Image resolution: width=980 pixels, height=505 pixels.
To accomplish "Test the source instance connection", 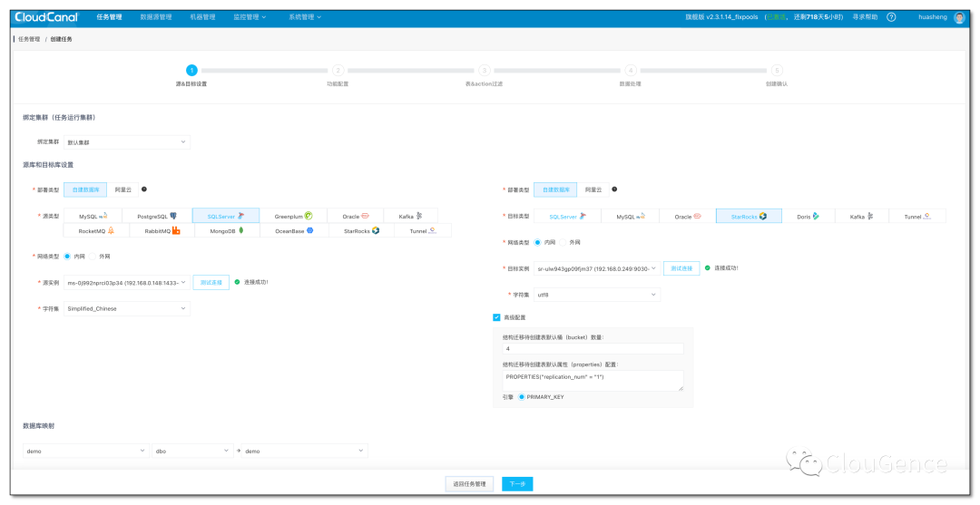I will [211, 283].
